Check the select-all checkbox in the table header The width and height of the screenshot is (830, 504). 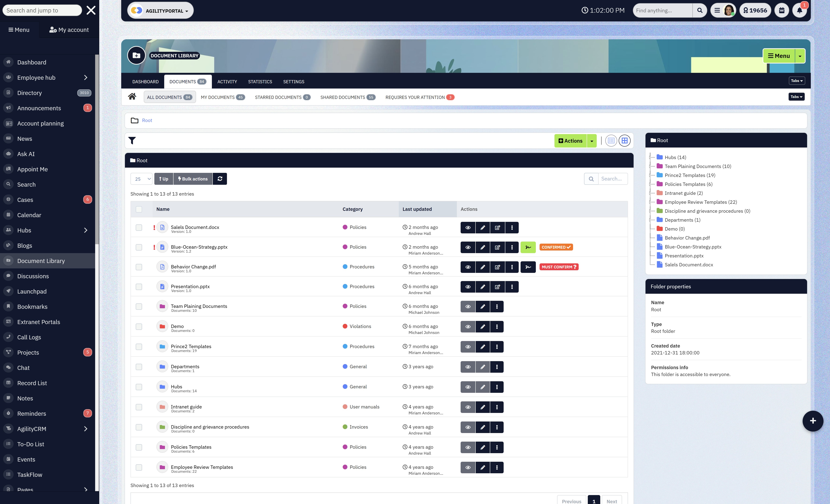139,209
